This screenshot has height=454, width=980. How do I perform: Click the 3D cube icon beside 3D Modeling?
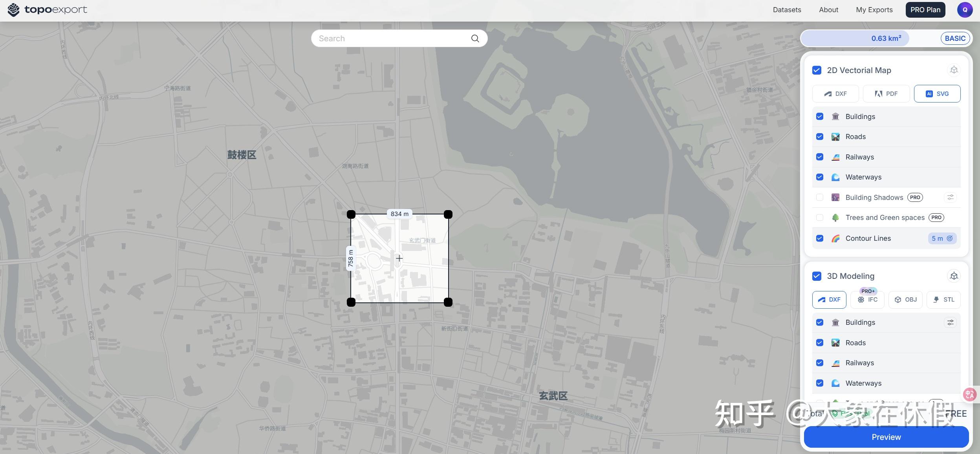954,276
